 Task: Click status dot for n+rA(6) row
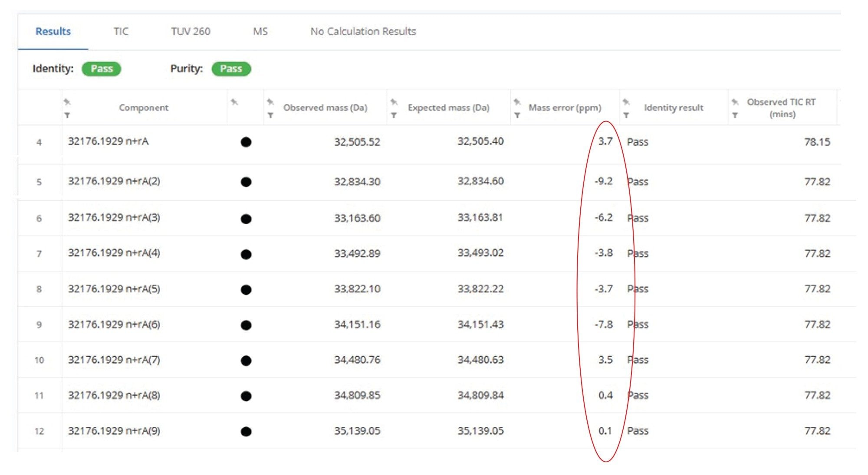(246, 325)
